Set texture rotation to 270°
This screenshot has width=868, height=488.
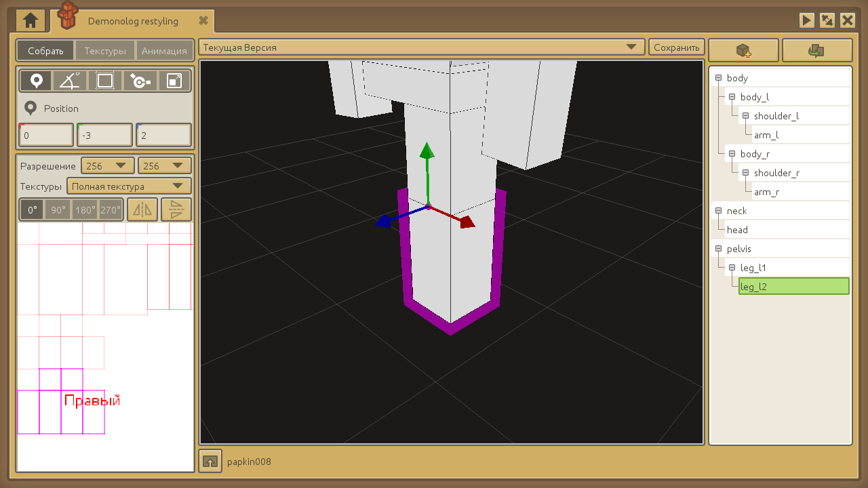tap(111, 210)
